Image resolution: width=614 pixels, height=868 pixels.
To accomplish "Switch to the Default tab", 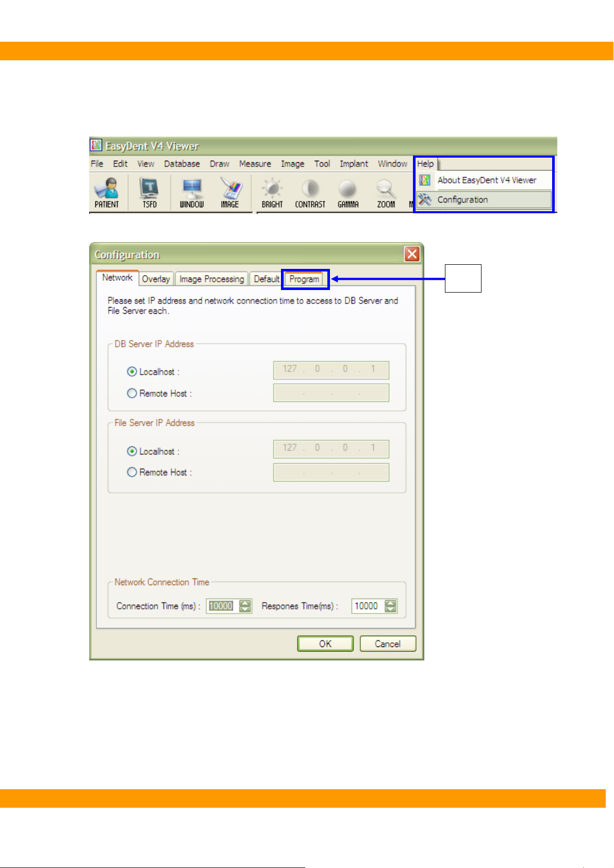I will point(267,279).
